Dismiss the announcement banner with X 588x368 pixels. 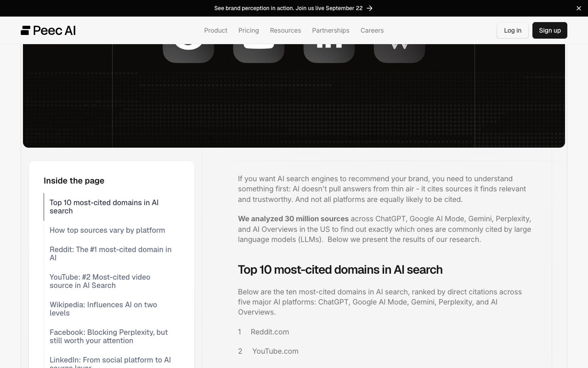click(579, 8)
